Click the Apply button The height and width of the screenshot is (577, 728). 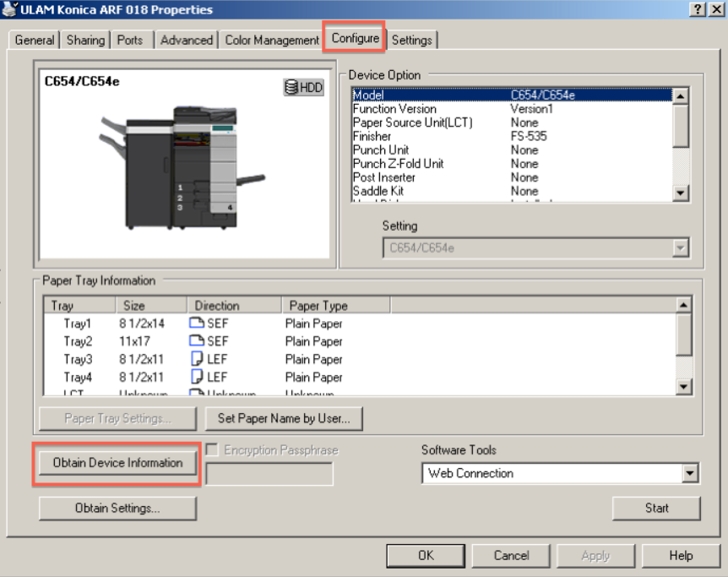tap(595, 556)
